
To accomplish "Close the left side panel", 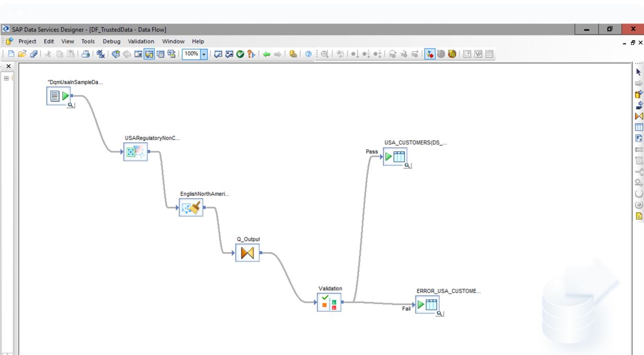I will click(x=8, y=66).
